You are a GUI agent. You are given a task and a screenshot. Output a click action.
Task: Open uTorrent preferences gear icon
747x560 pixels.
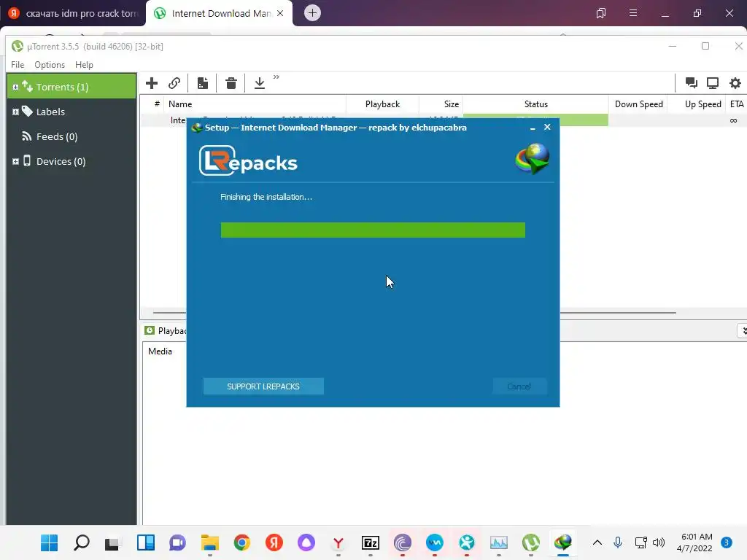tap(735, 83)
